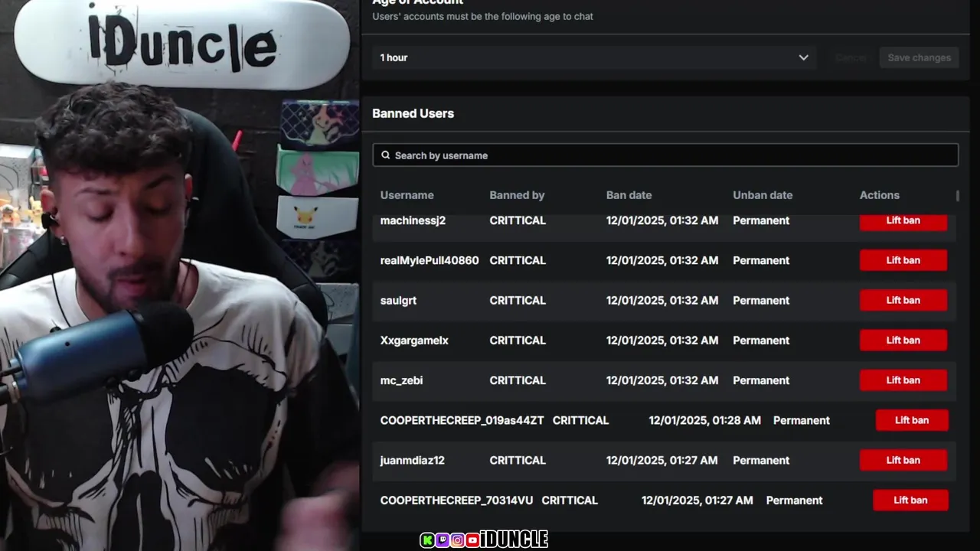Click the Kick logo in bottom overlay

(x=427, y=540)
